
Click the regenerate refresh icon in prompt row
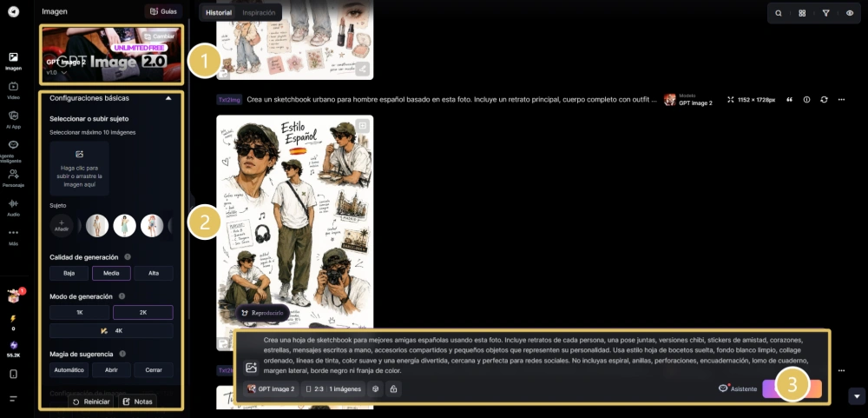pos(825,100)
